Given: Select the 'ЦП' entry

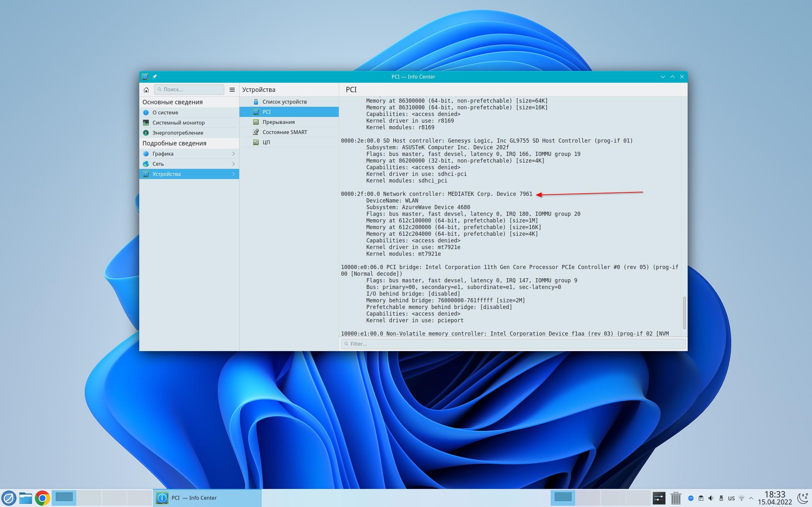Looking at the screenshot, I should [266, 142].
